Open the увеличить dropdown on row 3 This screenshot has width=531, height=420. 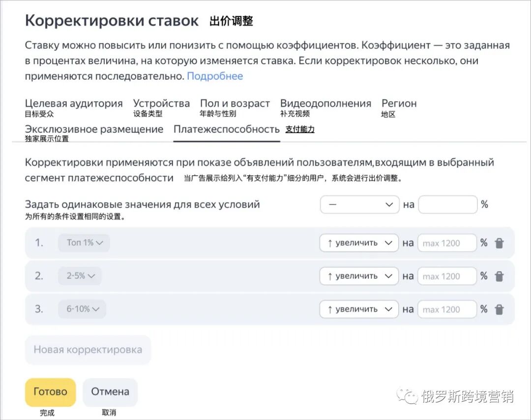[x=358, y=309]
